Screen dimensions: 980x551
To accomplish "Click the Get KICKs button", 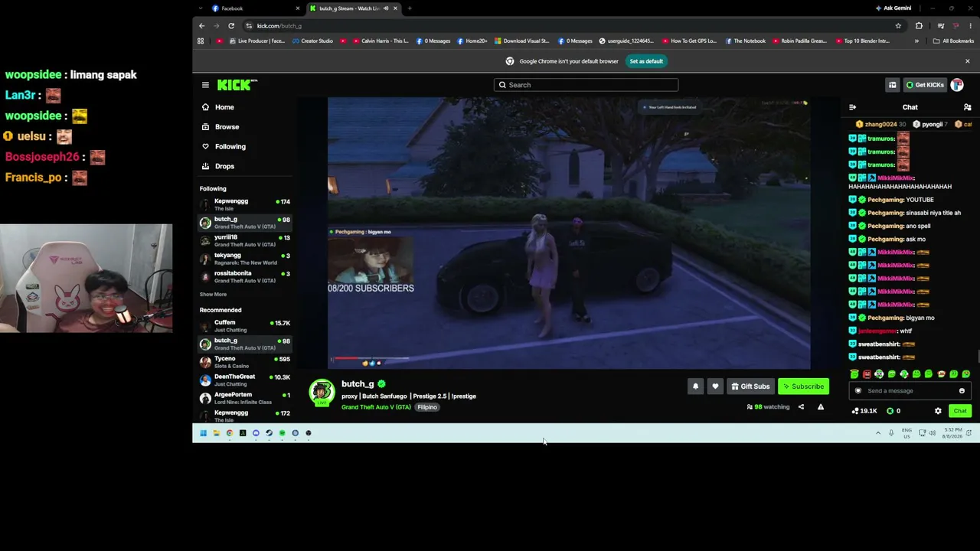I will 925,85.
